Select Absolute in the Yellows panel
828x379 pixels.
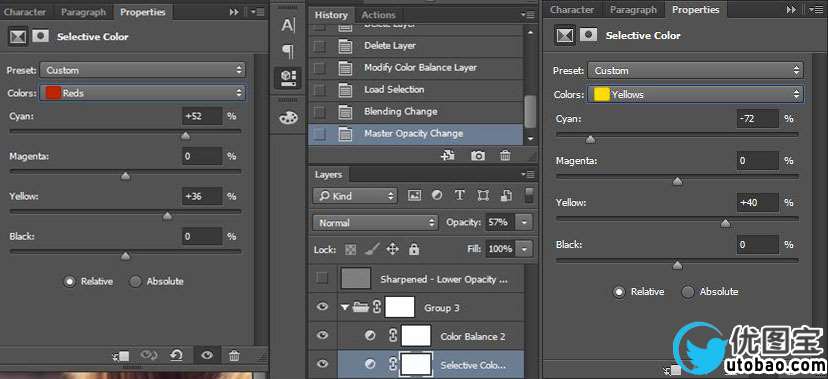click(x=688, y=291)
